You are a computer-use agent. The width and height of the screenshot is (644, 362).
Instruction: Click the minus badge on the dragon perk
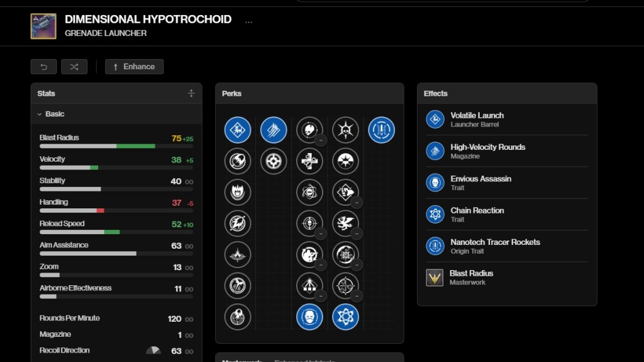coord(357,234)
